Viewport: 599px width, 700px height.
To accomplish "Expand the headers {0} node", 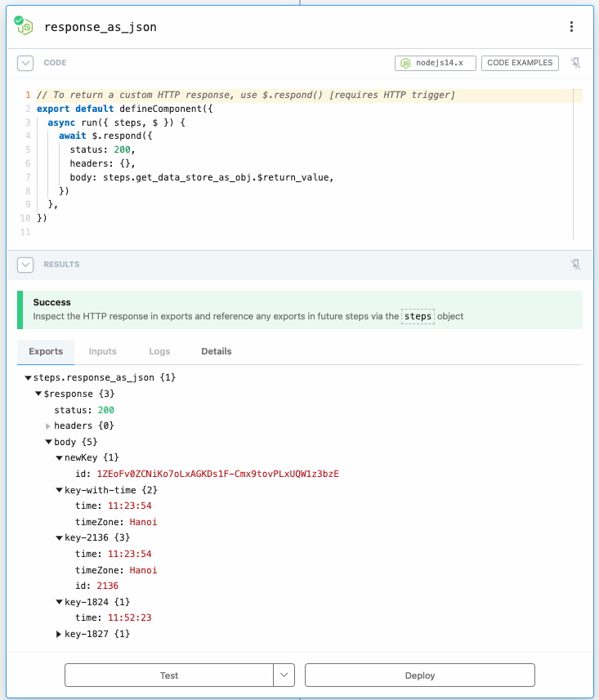I will tap(47, 426).
